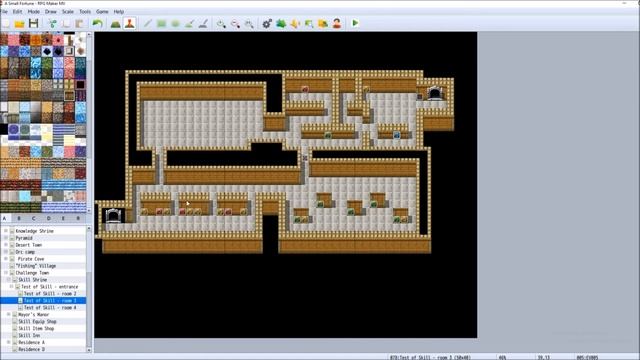Open the Scale menu
The height and width of the screenshot is (360, 640).
click(x=68, y=12)
